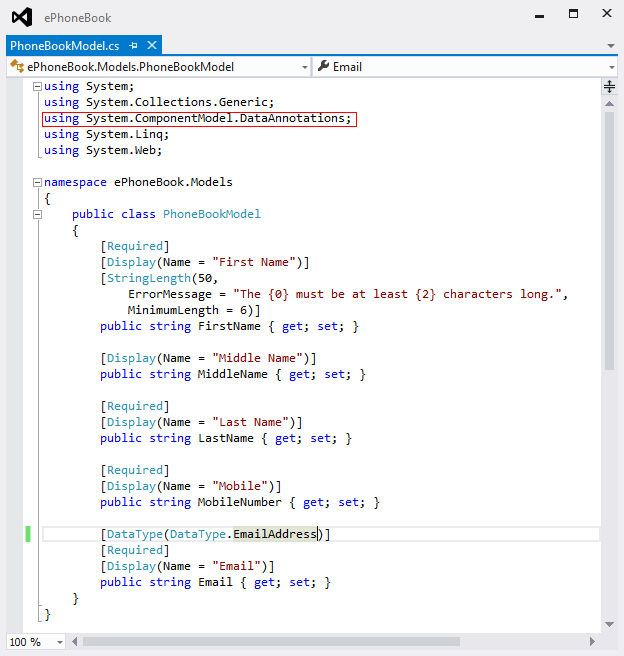Viewport: 624px width, 656px height.
Task: Collapse the namespace ePhoneBook.Models block
Action: 37,182
